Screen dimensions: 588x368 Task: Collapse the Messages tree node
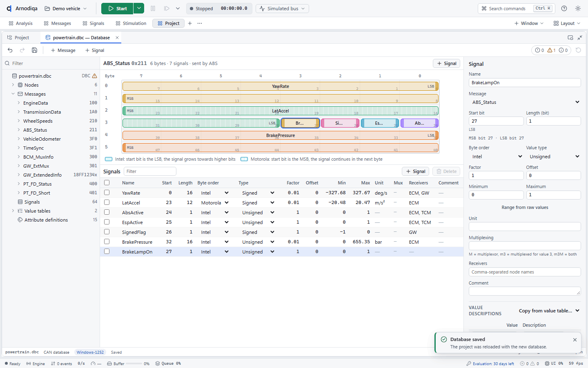point(13,94)
